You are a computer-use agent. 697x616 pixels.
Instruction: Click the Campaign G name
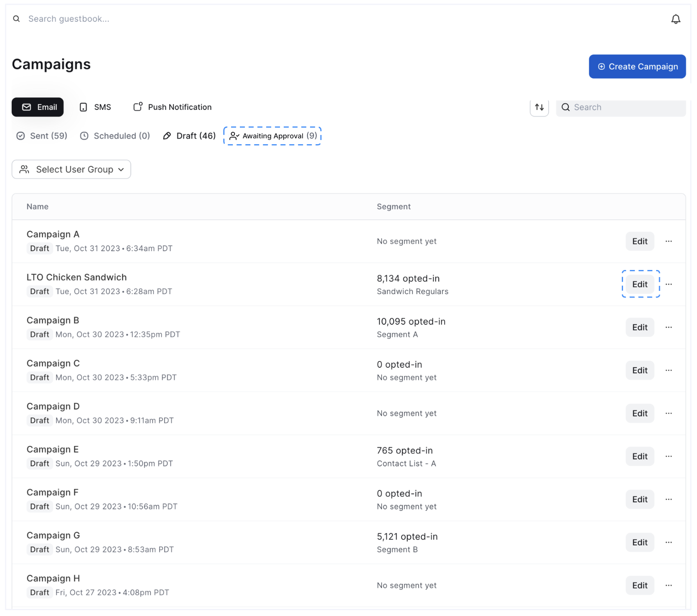(x=53, y=536)
